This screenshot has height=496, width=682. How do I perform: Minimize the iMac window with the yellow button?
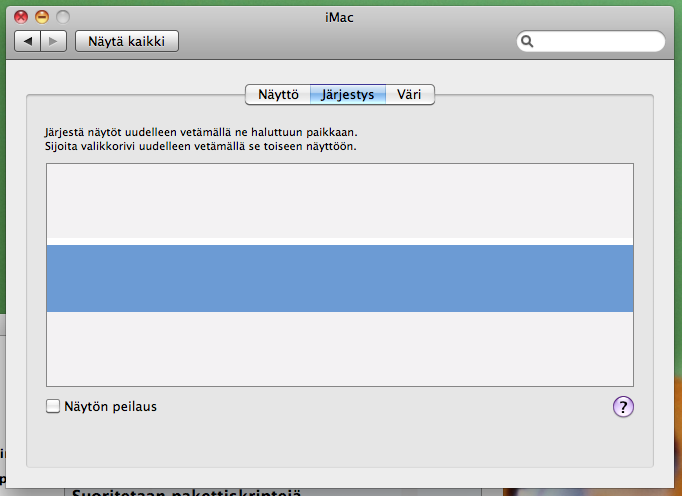point(42,17)
